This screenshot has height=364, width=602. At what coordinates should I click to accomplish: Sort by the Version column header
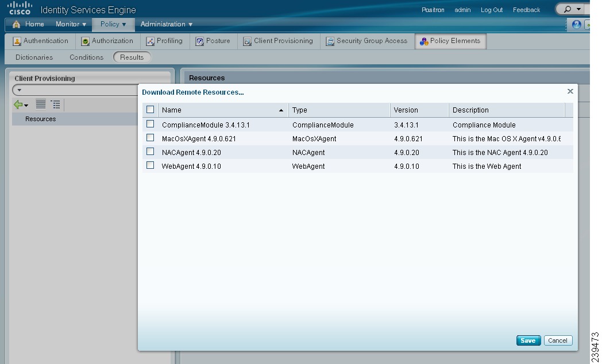(419, 110)
